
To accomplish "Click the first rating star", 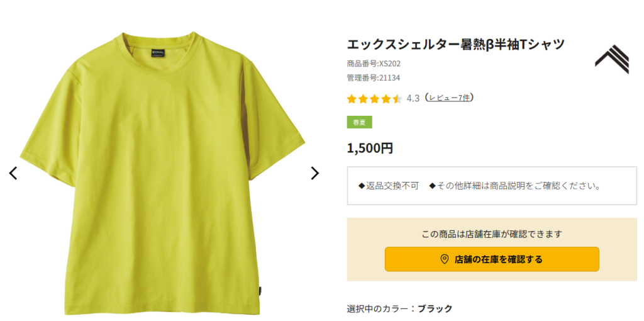I will coord(352,99).
